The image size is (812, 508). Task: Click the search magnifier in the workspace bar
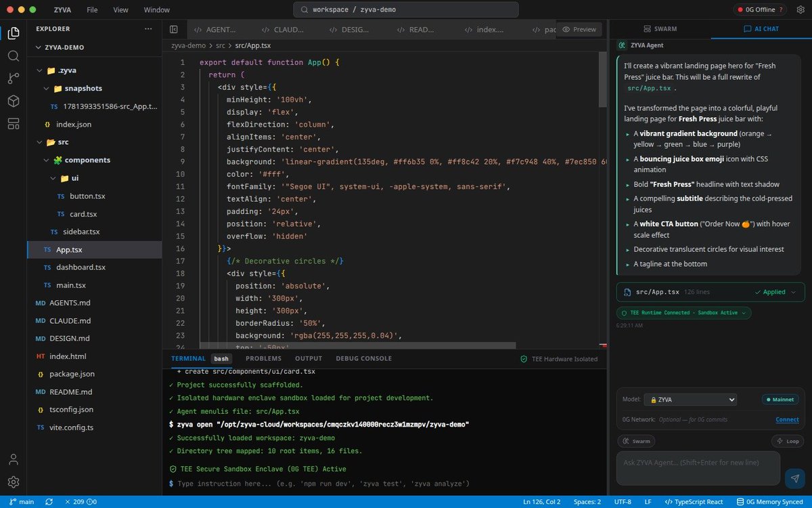pos(304,9)
